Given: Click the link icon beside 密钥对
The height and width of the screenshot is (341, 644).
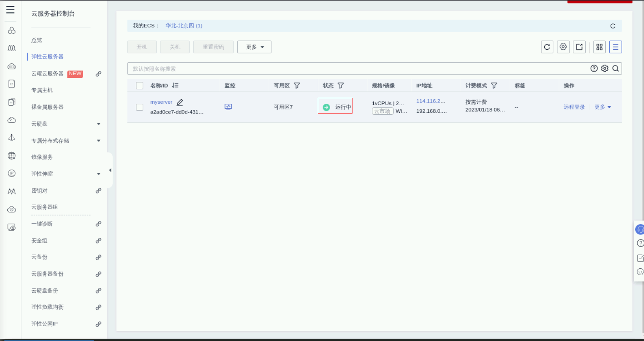Looking at the screenshot, I should tap(98, 191).
